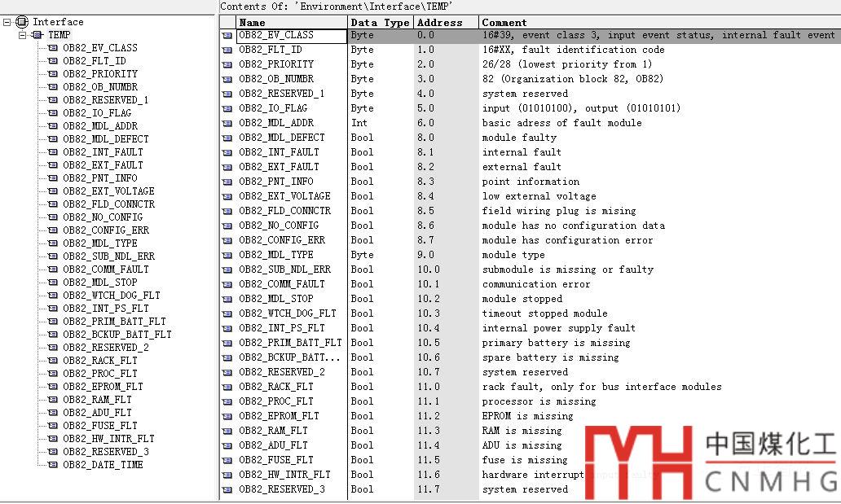Select OB82_EV_CLASS icon in the tree
Viewport: 841px width, 504px height.
point(53,48)
